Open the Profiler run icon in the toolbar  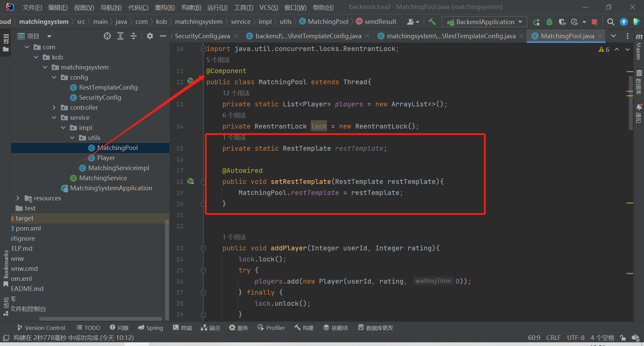[x=575, y=22]
